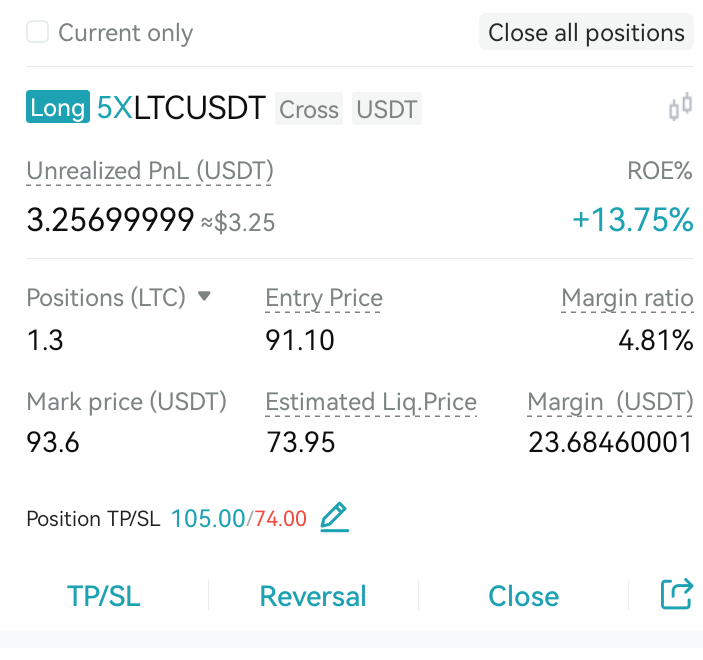This screenshot has width=703, height=660.
Task: Show Unrealized PnL (USDT) explanation
Action: (x=150, y=171)
